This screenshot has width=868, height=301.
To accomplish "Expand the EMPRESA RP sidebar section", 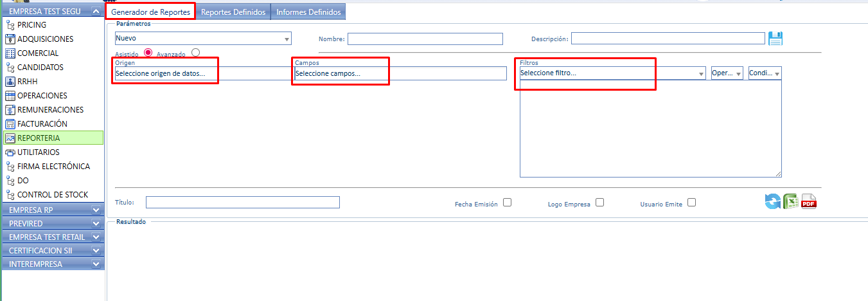I will (x=53, y=210).
